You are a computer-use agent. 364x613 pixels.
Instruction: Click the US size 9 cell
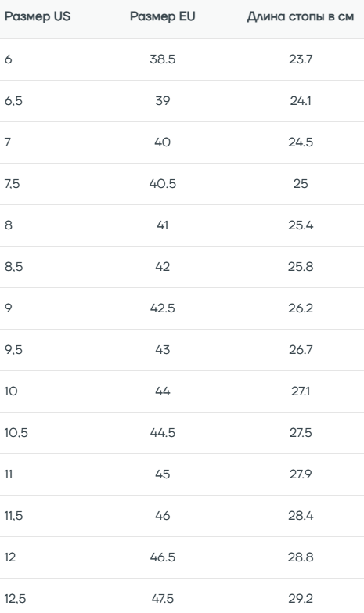click(x=8, y=308)
